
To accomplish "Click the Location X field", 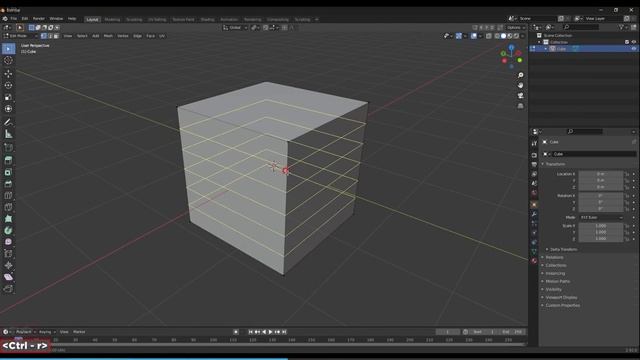I will 601,174.
